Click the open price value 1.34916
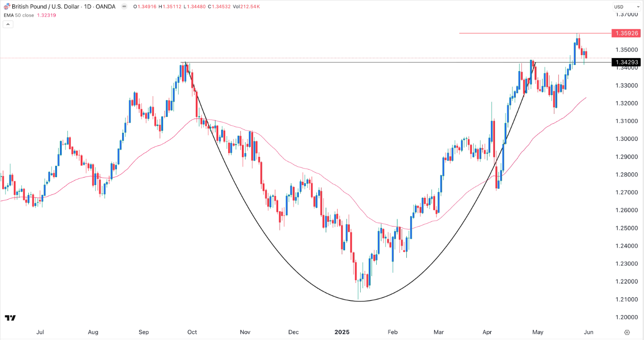This screenshot has width=644, height=340. tap(146, 7)
